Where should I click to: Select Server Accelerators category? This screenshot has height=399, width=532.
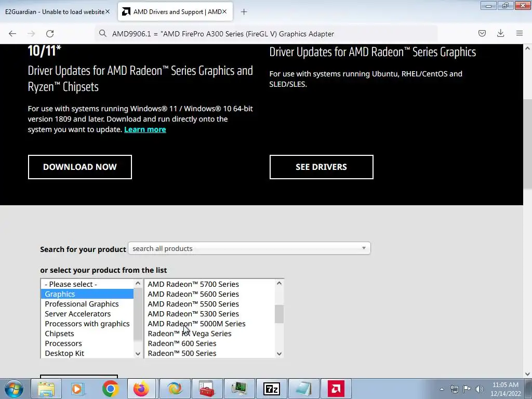[x=87, y=313]
